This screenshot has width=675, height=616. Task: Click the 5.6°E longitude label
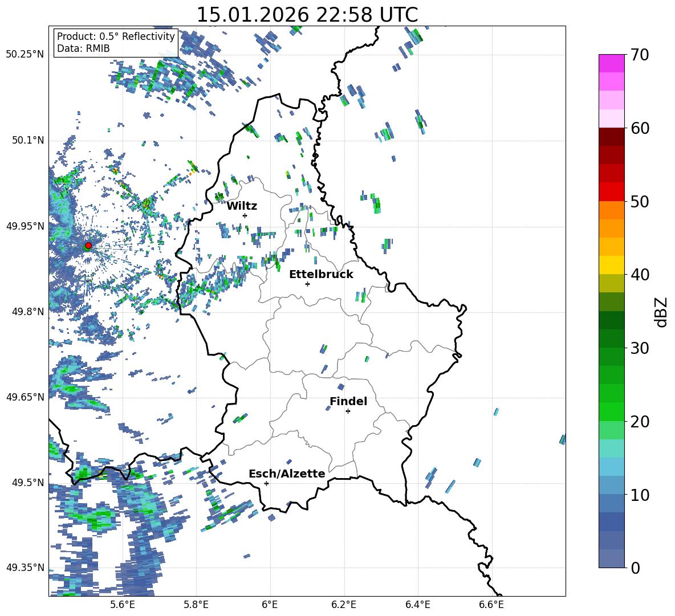123,605
